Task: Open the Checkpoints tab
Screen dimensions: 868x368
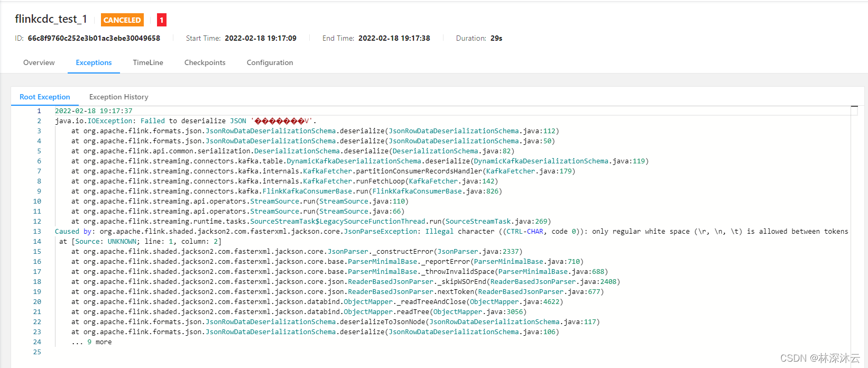Action: click(205, 62)
